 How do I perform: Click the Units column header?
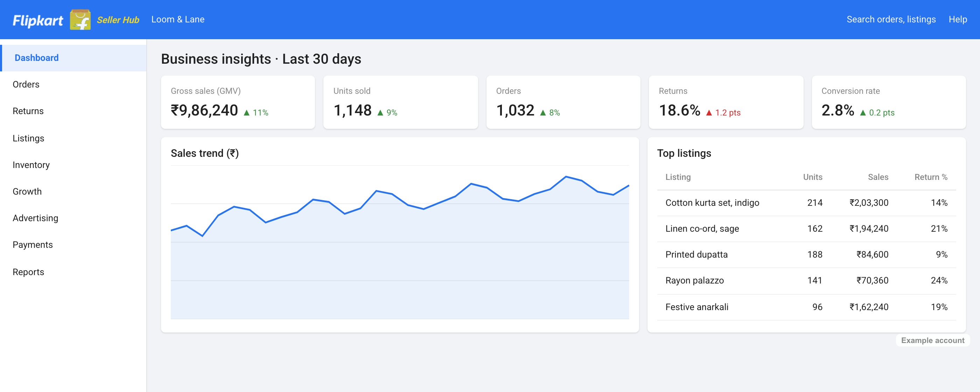[x=813, y=177]
